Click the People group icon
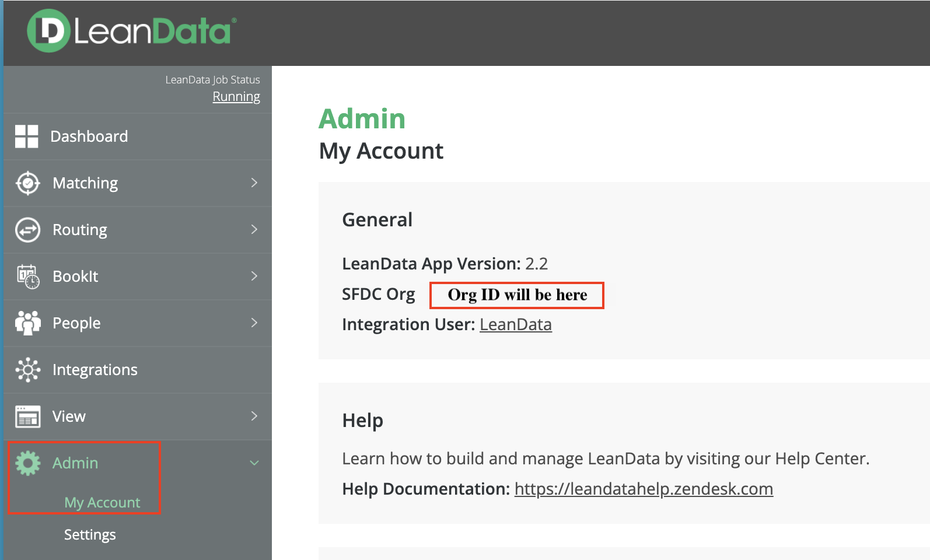 pyautogui.click(x=27, y=323)
